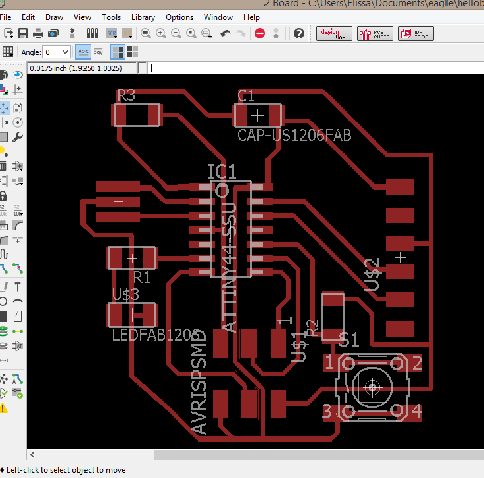Click the Save board icon

23,33
